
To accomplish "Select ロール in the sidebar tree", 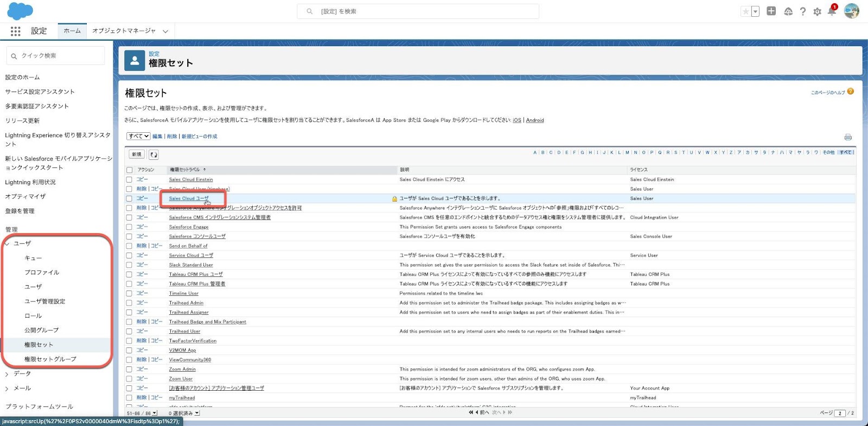I will click(x=33, y=316).
